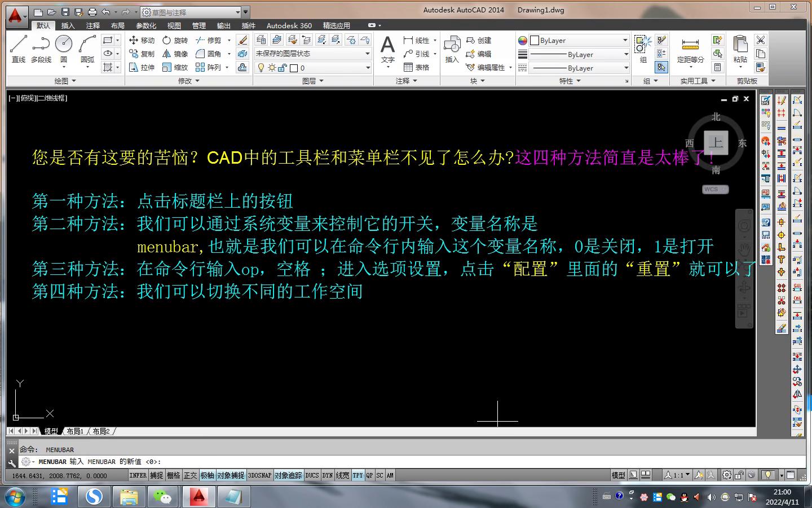
Task: Toggle 对象捕捉 object snap in status bar
Action: [x=231, y=475]
